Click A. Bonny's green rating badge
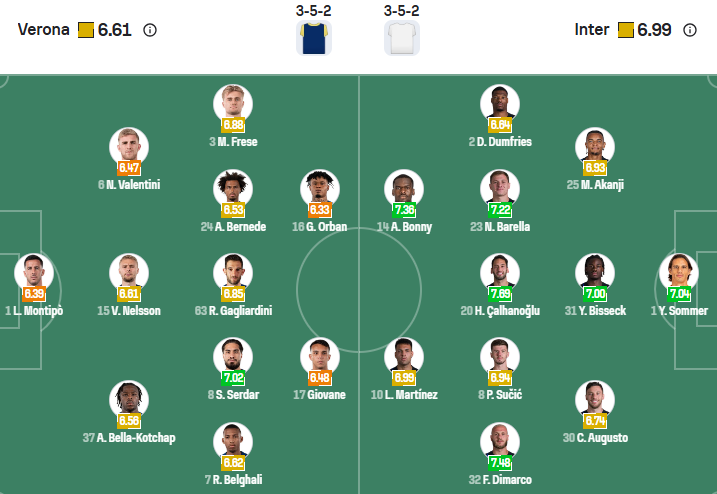Viewport: 717px width, 494px height. [404, 210]
